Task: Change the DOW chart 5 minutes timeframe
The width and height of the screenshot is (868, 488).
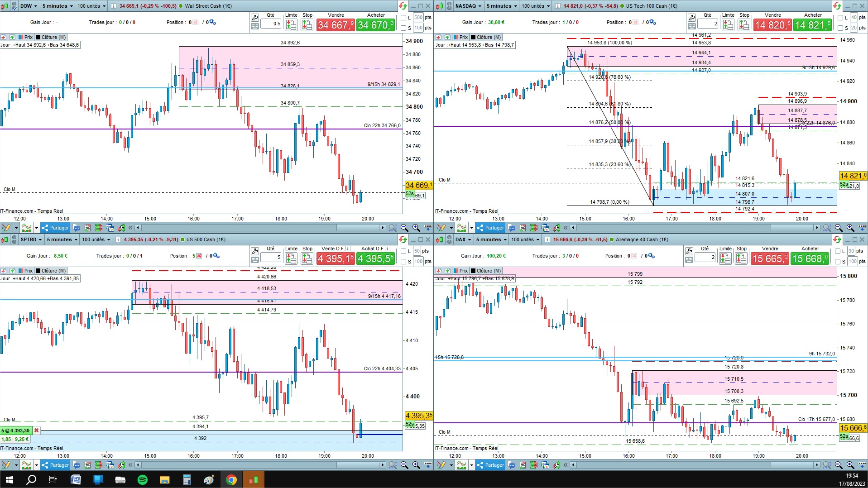Action: [x=58, y=6]
